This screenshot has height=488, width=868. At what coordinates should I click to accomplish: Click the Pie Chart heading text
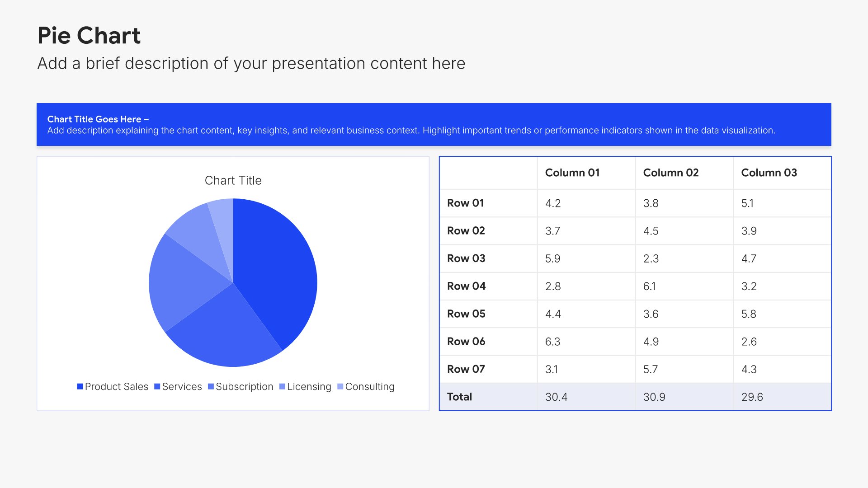coord(89,35)
